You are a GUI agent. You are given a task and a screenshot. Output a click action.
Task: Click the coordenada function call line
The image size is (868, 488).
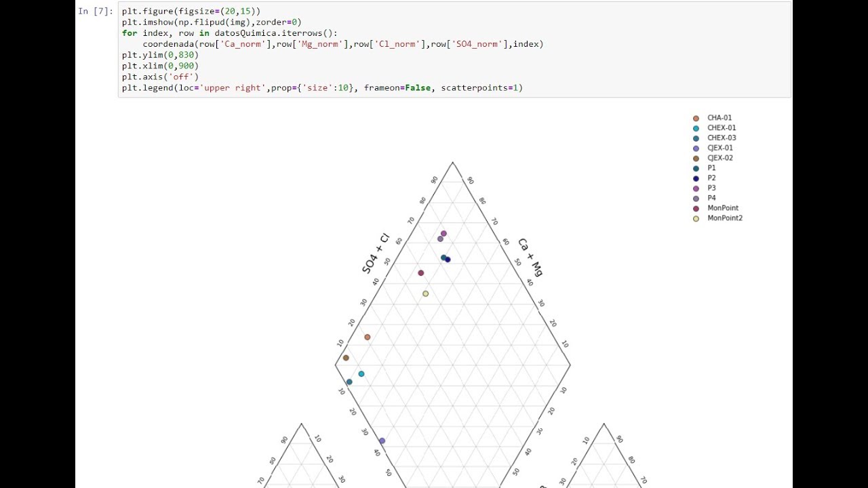tap(343, 44)
